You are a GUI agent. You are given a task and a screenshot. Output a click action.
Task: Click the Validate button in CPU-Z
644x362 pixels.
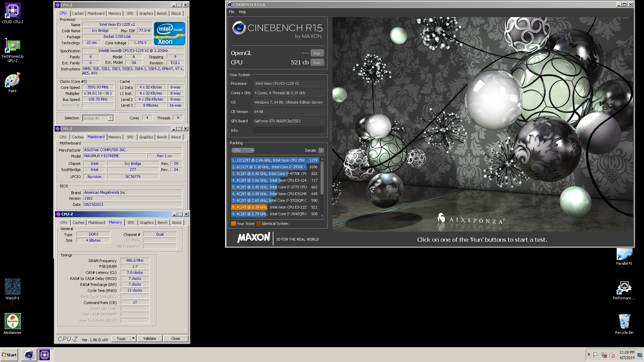(x=150, y=339)
